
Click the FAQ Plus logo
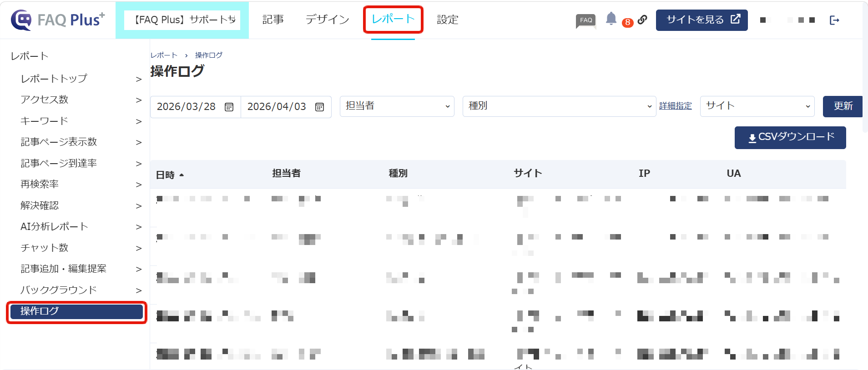pos(58,20)
